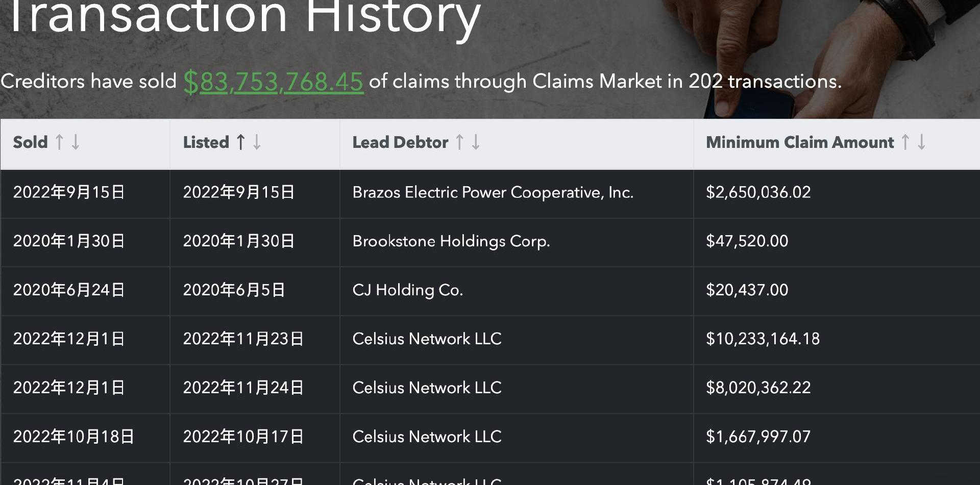The width and height of the screenshot is (980, 485).
Task: Click the Sold column header
Action: click(30, 142)
